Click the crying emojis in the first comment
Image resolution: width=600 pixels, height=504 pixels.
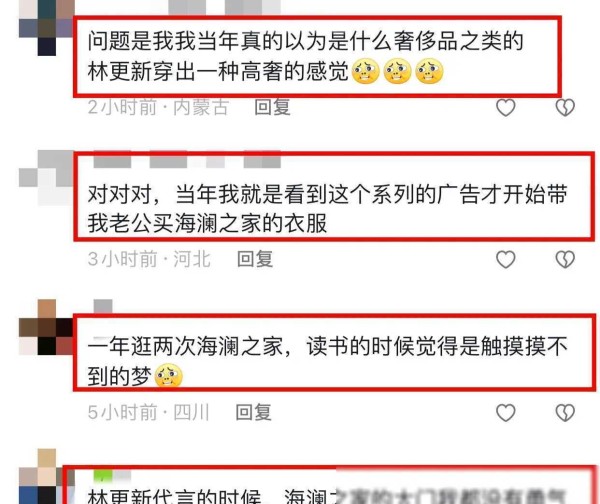[x=398, y=72]
